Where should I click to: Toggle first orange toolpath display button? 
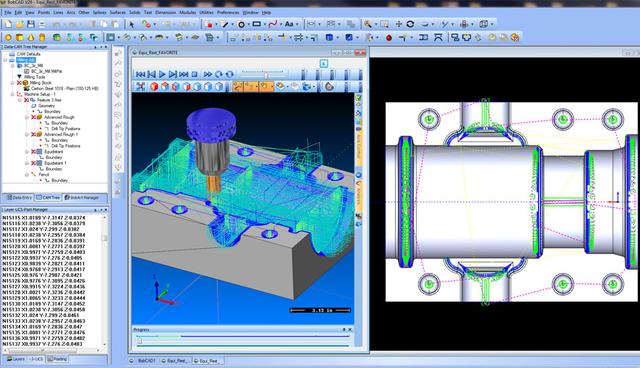[238, 86]
